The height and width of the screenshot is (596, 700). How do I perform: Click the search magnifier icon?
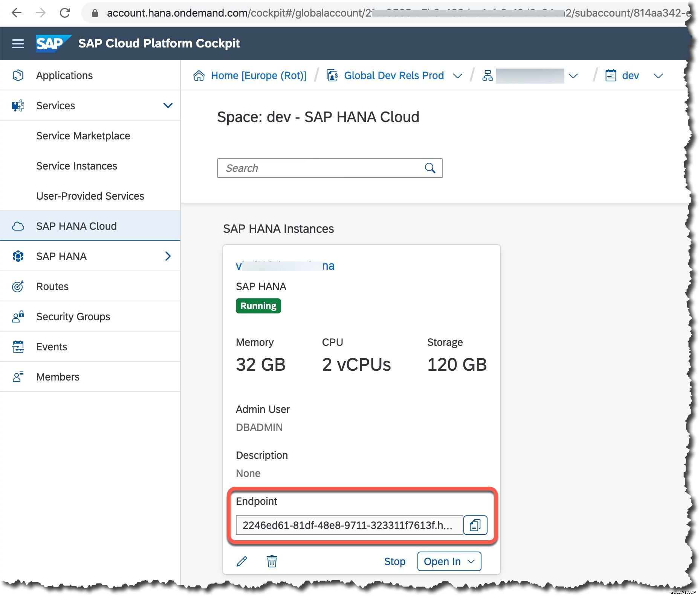click(x=430, y=168)
